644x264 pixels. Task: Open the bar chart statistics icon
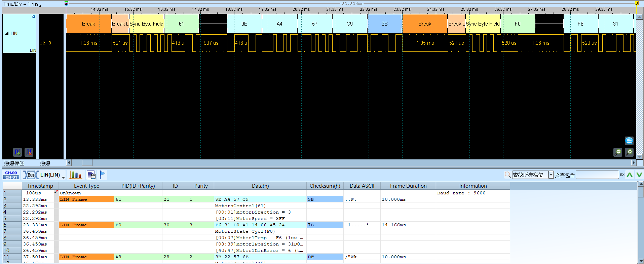[75, 175]
